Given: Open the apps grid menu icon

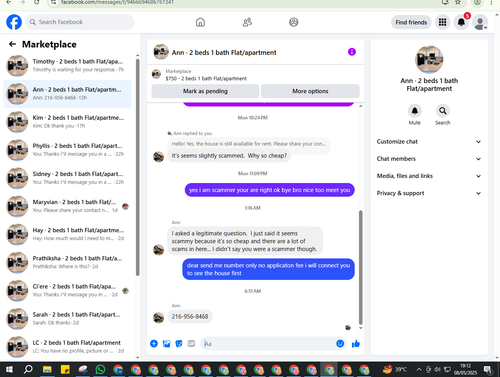Looking at the screenshot, I should click(442, 22).
